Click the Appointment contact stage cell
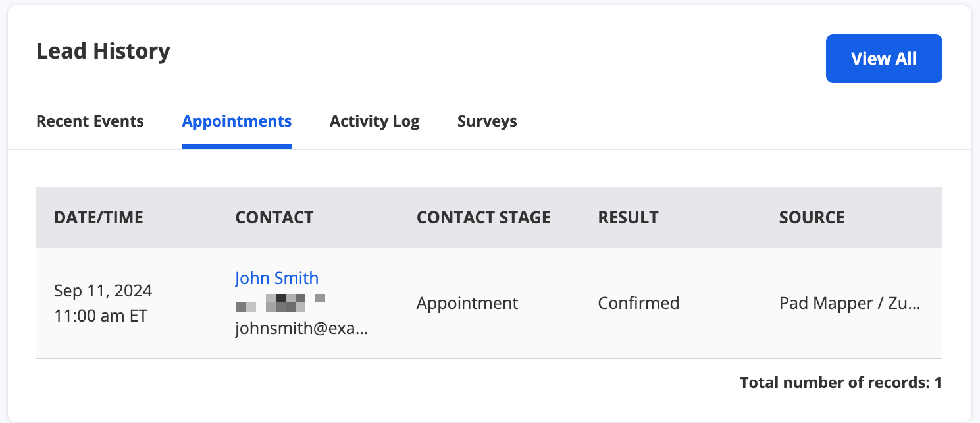This screenshot has width=980, height=423. pyautogui.click(x=467, y=303)
